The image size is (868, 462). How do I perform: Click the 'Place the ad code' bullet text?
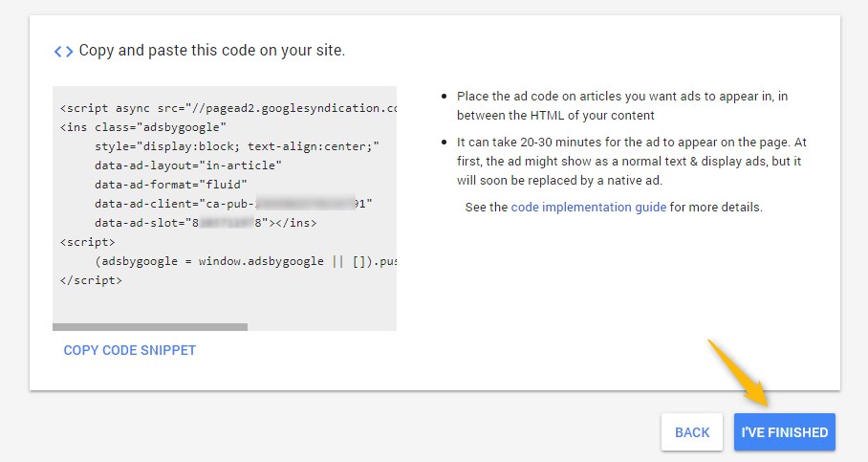click(621, 105)
